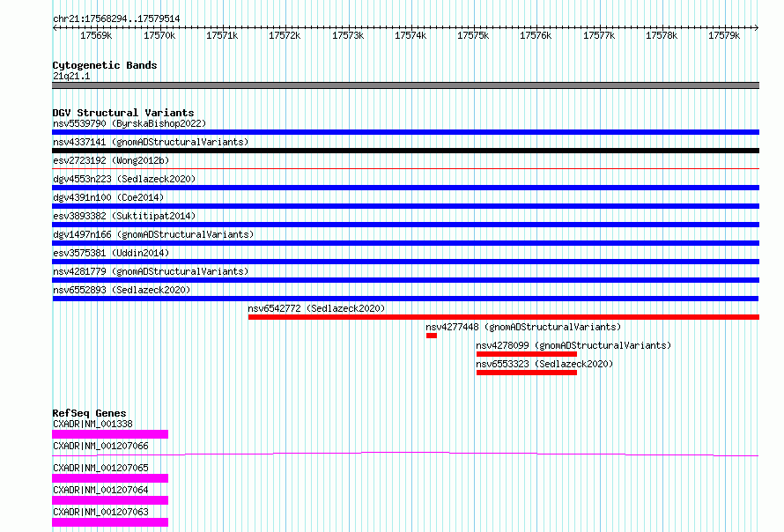Select the gray 21q21.1 cytogenetic band bar
The height and width of the screenshot is (532, 784).
tap(405, 85)
